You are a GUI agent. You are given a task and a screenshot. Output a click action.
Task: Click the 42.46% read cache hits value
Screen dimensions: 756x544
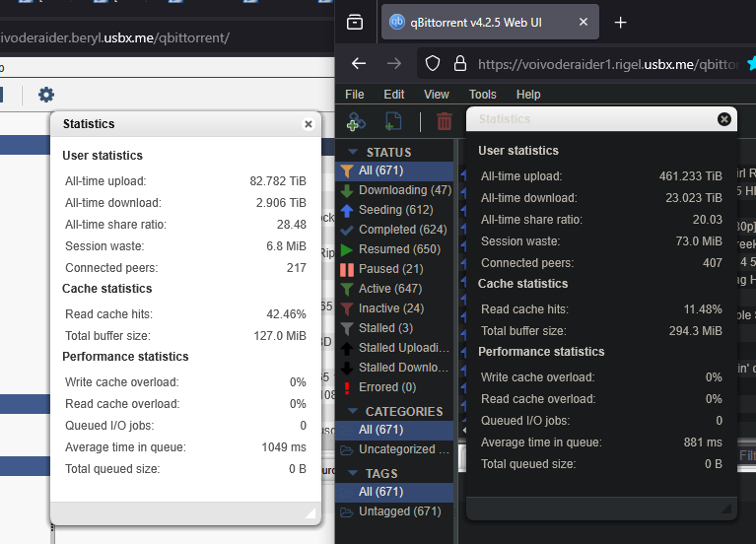[287, 314]
